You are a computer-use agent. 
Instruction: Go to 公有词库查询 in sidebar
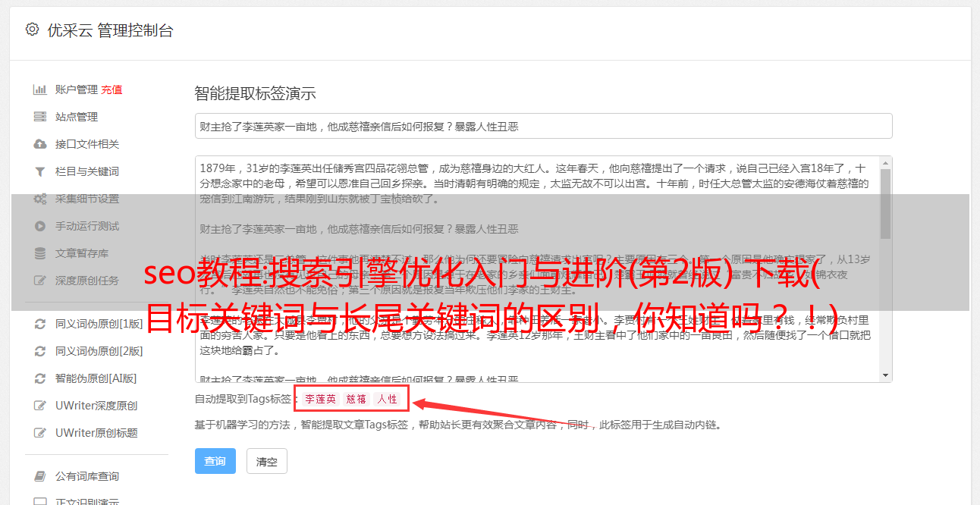[87, 476]
